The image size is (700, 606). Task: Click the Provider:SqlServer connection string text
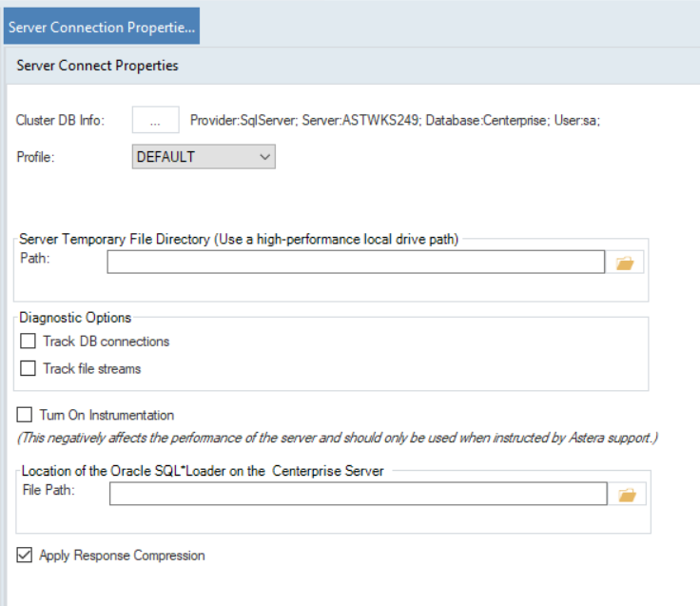(x=395, y=121)
